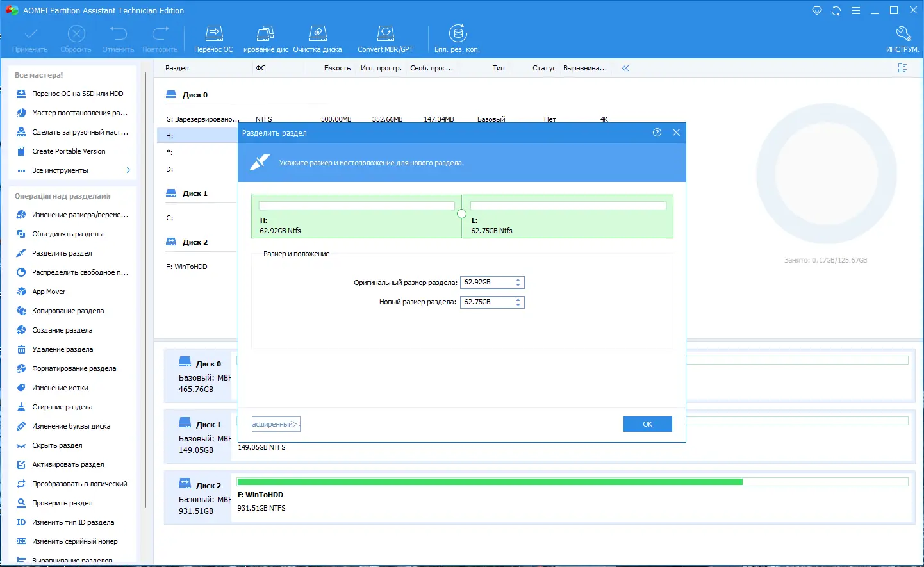924x567 pixels.
Task: Choose Изменить тип ID раздела
Action: [74, 522]
